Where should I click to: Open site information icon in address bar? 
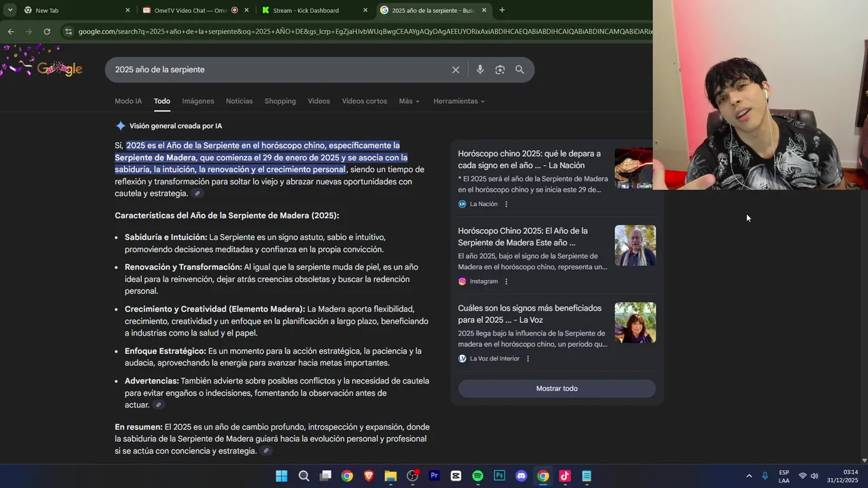(68, 31)
